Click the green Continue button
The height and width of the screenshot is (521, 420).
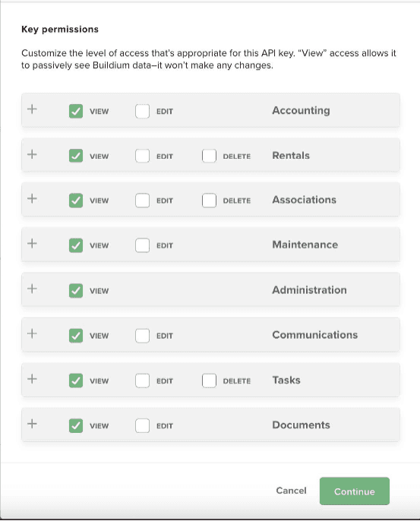[355, 491]
